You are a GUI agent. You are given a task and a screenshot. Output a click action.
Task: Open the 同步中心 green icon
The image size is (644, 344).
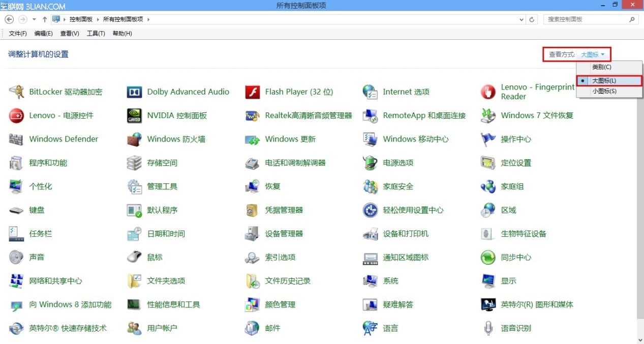click(488, 257)
